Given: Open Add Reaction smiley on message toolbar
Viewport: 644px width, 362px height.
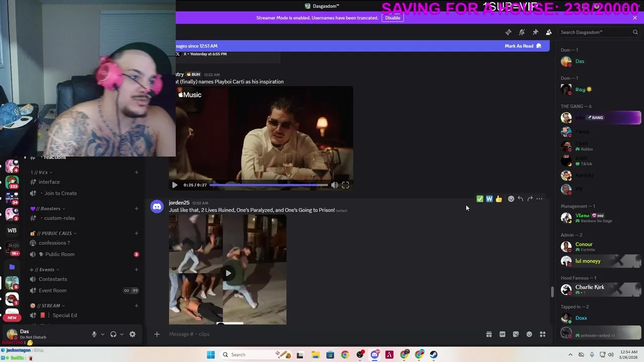Looking at the screenshot, I should 511,199.
